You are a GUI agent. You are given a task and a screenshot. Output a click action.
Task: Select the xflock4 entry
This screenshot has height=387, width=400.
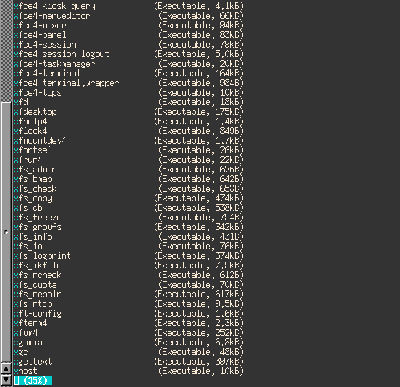pyautogui.click(x=129, y=131)
